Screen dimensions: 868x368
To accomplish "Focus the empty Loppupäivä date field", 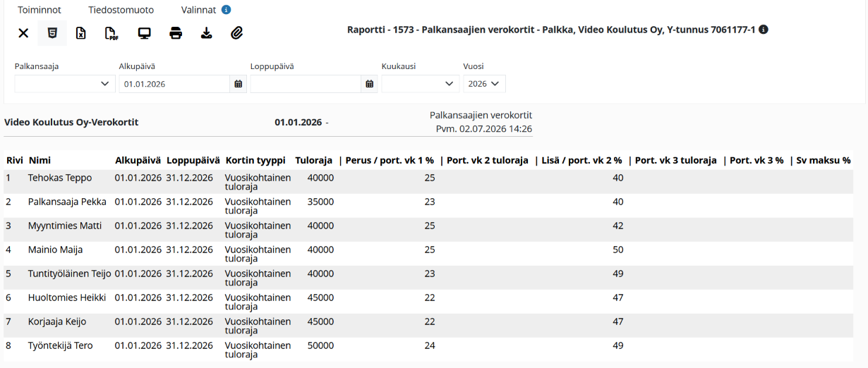I will click(x=306, y=84).
